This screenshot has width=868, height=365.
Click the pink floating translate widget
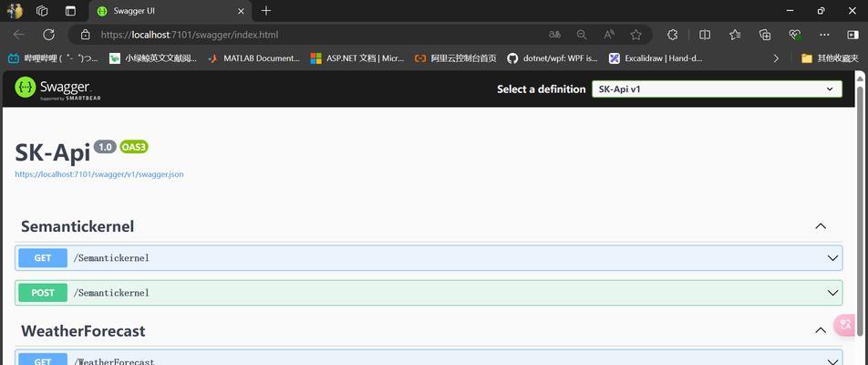click(x=844, y=325)
